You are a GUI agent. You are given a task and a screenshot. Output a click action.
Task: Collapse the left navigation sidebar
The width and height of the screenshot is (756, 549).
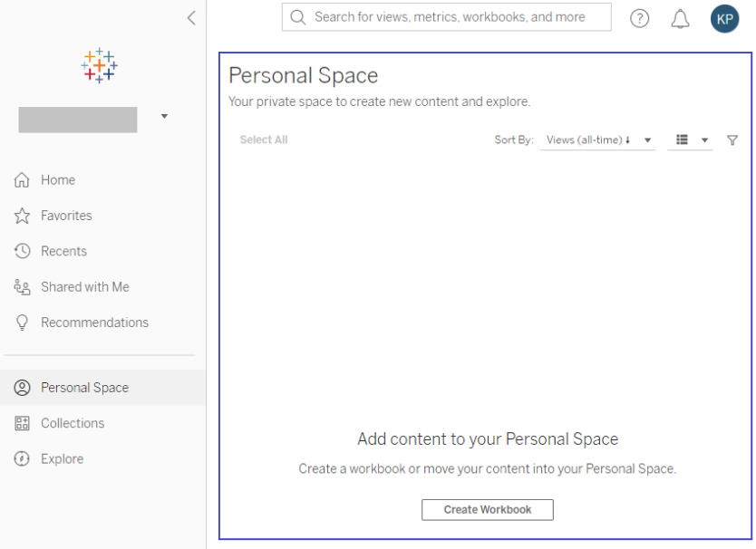coord(190,17)
